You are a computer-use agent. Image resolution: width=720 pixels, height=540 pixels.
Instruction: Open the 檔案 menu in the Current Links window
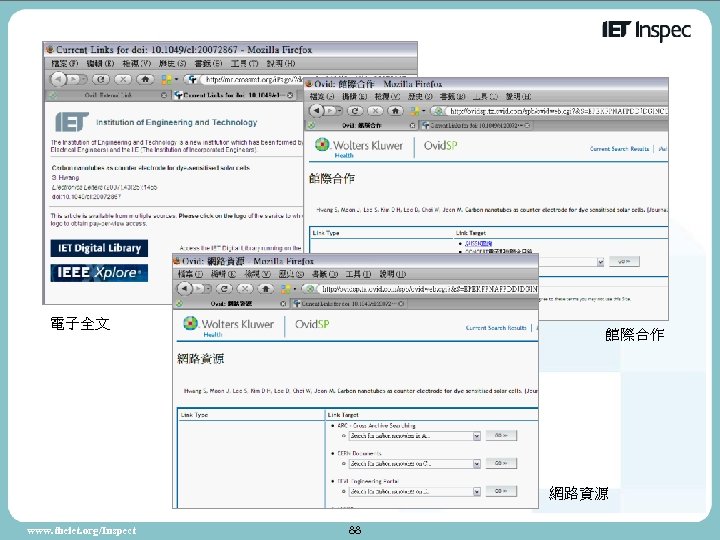[64, 63]
